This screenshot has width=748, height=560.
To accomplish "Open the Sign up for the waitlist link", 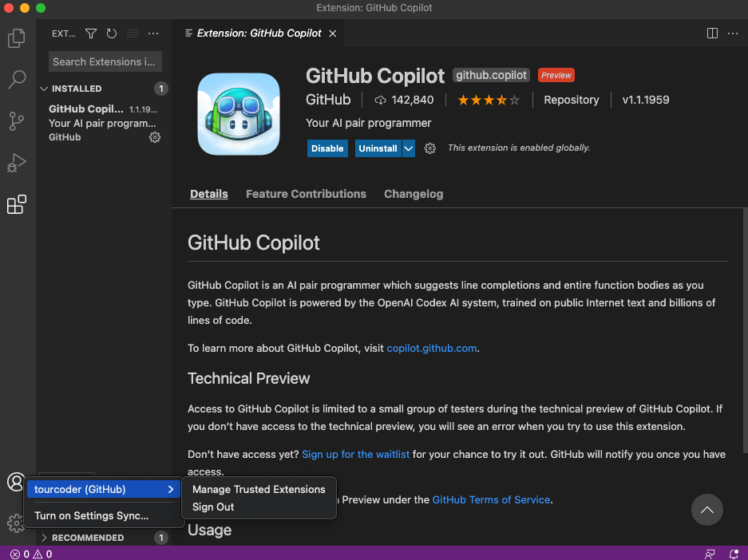I will coord(355,454).
